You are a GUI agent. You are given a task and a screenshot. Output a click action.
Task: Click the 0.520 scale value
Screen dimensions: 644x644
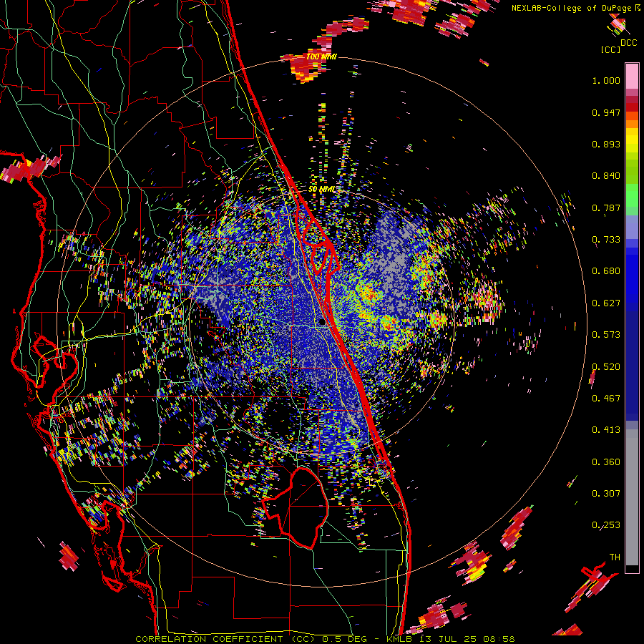click(606, 367)
